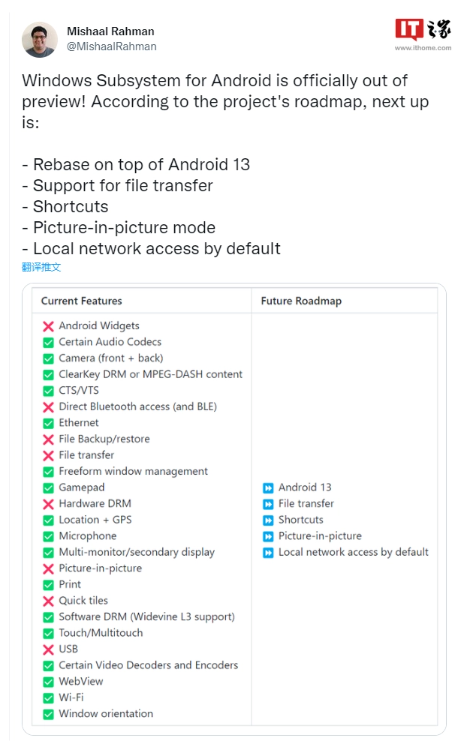The height and width of the screenshot is (752, 475).
Task: Click Mishaal Rahman's profile avatar
Action: point(39,40)
